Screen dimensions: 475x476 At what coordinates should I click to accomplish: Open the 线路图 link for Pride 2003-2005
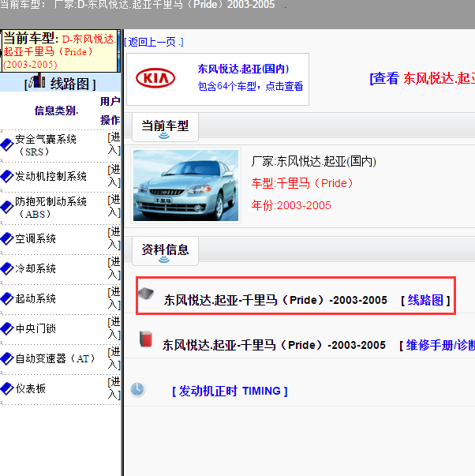click(425, 300)
